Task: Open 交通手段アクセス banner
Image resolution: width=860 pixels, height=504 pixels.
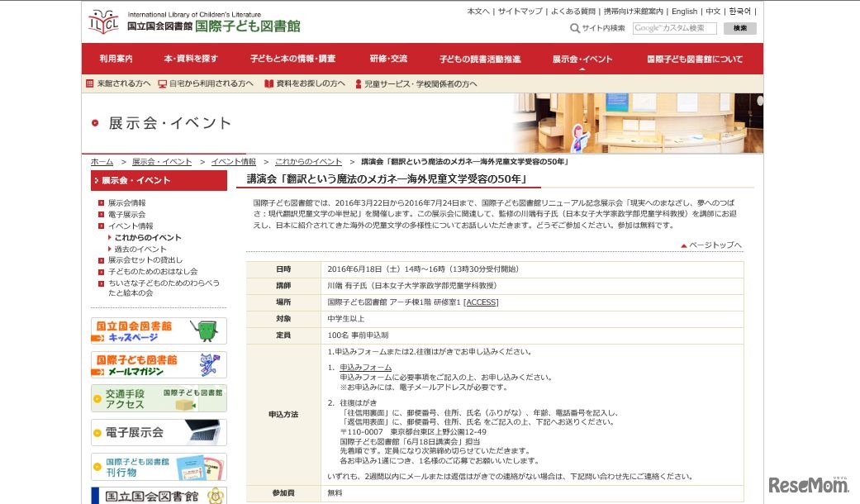Action: click(159, 399)
